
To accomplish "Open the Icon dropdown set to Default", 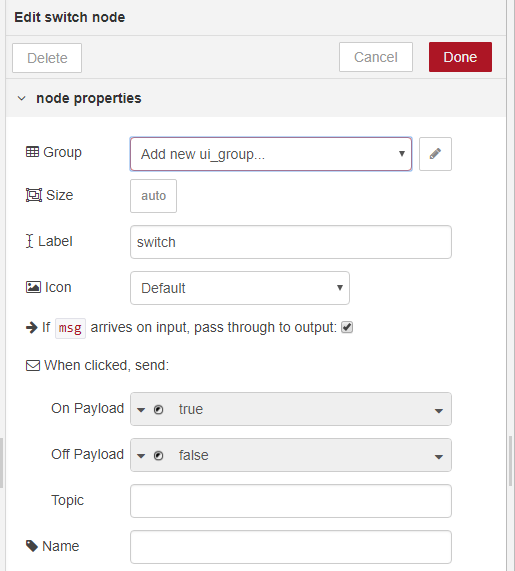I will point(240,288).
